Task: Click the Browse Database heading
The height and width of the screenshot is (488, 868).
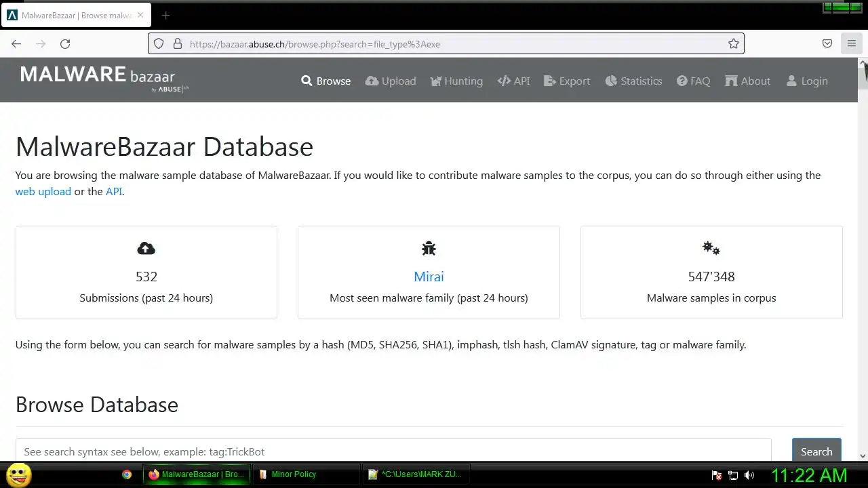Action: click(x=97, y=405)
